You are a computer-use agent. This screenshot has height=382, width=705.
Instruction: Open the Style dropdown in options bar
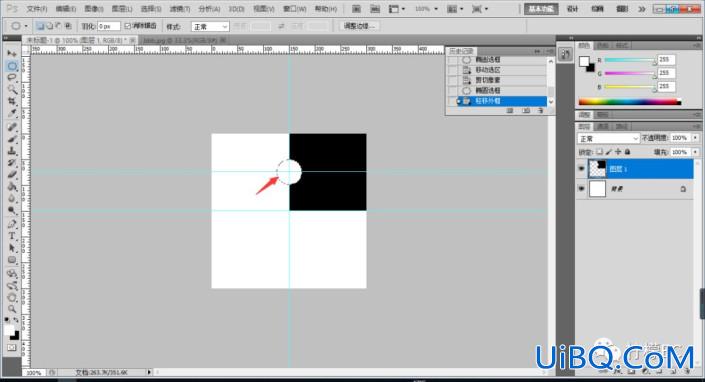(210, 27)
